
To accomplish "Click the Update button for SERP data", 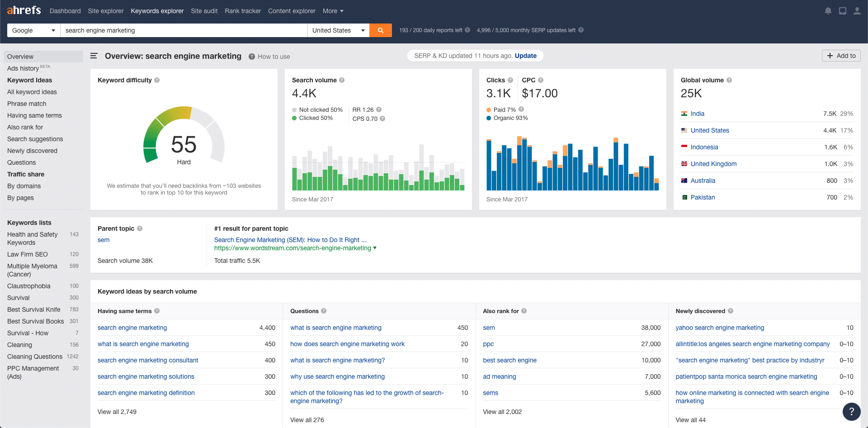I will (526, 56).
